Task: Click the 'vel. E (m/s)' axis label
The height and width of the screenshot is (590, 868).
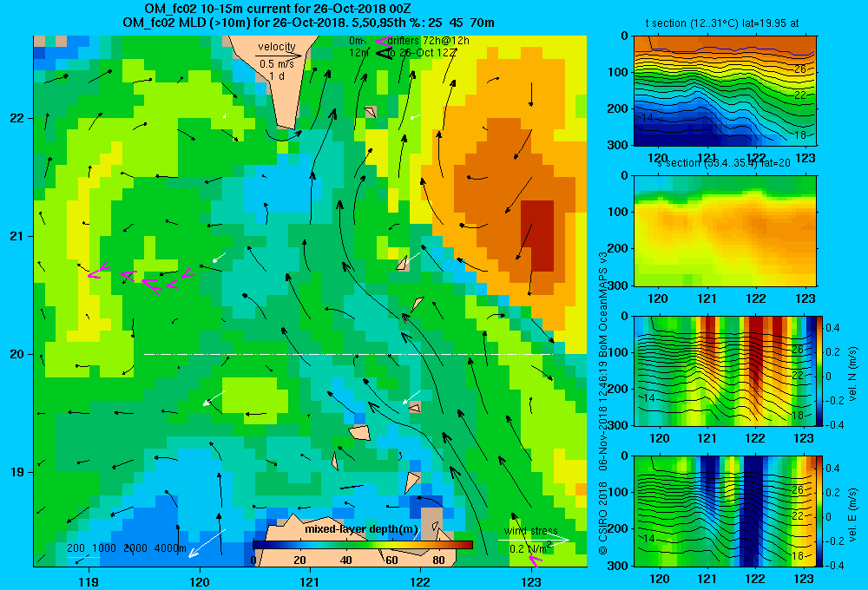Action: click(852, 515)
